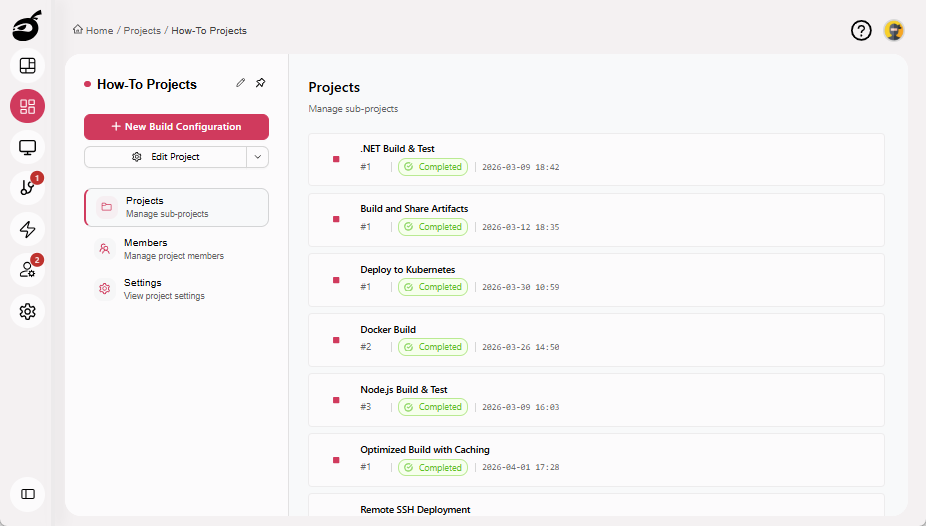926x526 pixels.
Task: Open Remote SSH Deployment project
Action: 596,505
